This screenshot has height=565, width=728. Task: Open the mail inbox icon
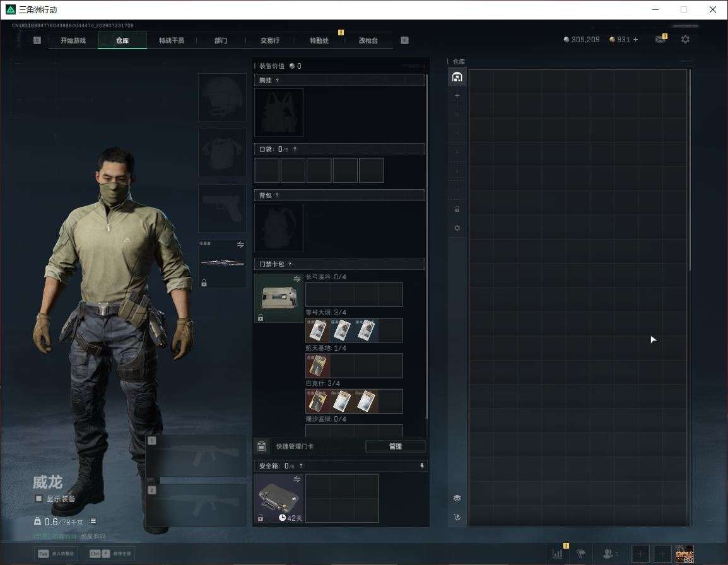660,40
